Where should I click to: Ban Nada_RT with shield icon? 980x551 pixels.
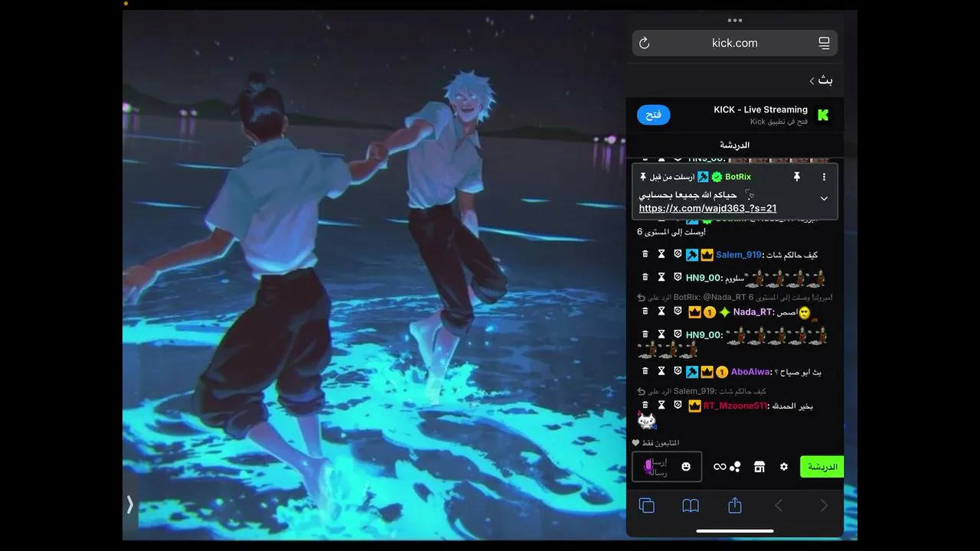pos(678,311)
